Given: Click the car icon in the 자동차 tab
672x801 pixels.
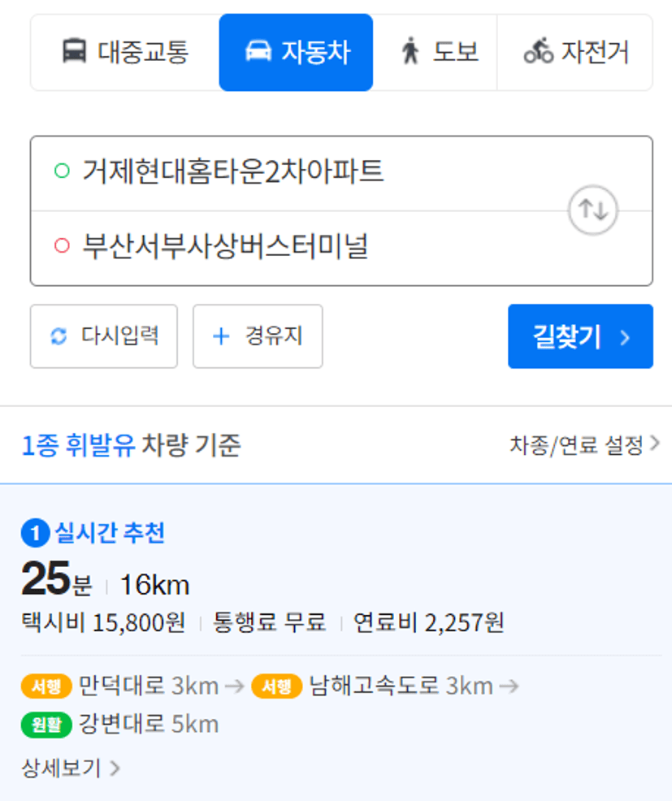Looking at the screenshot, I should tap(258, 51).
